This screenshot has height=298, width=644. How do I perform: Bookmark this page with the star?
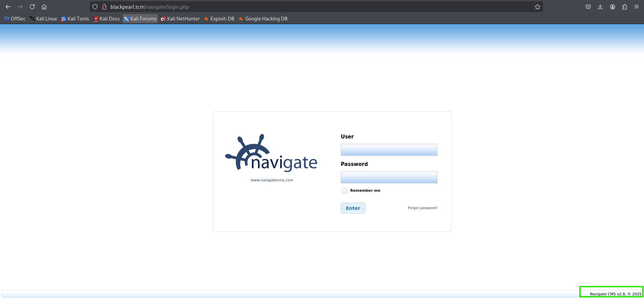point(537,7)
